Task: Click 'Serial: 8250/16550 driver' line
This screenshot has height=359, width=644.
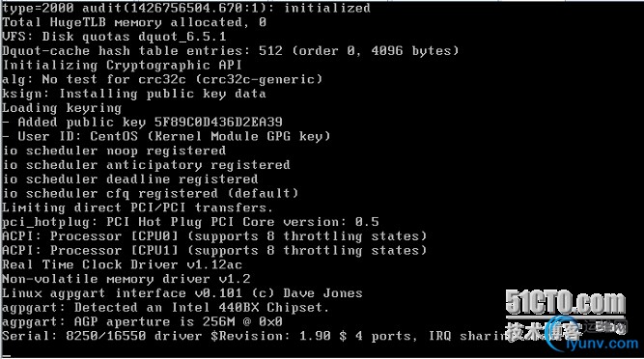Action: coord(255,336)
